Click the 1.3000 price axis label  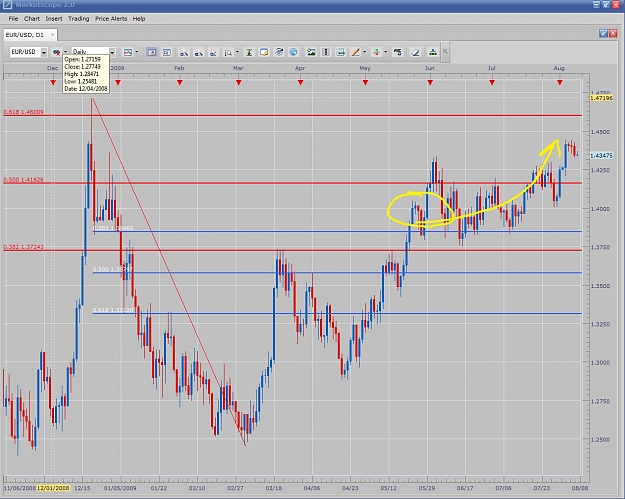click(x=600, y=363)
